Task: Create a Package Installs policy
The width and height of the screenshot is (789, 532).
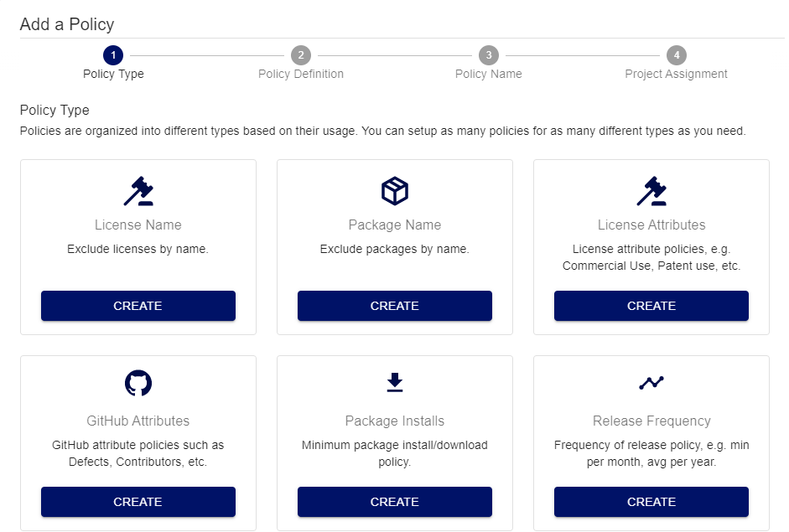Action: tap(395, 502)
